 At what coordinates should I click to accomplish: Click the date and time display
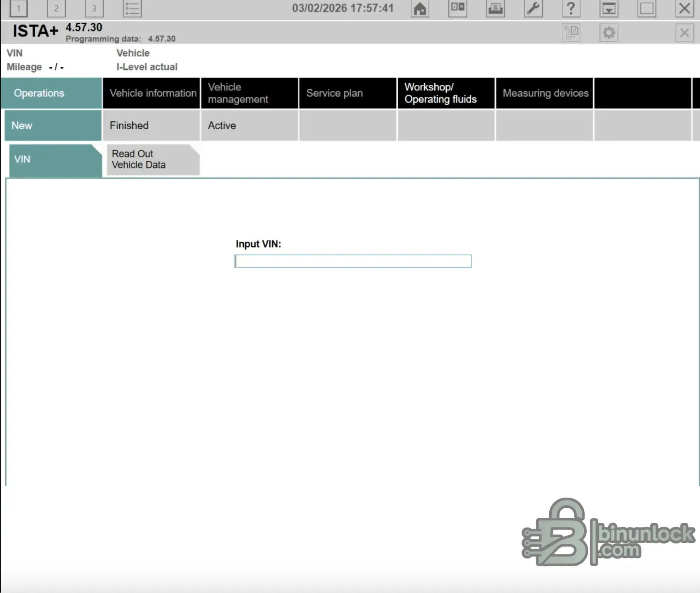pyautogui.click(x=343, y=8)
